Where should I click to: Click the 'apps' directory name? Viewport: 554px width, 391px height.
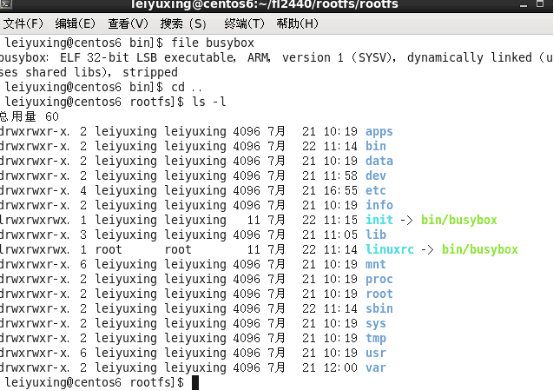[x=379, y=132]
